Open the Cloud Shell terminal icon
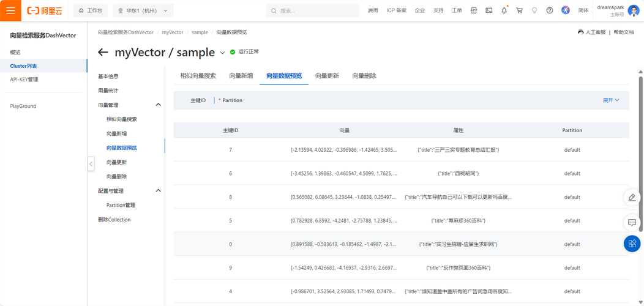Screen dimensions: 644x306 pyautogui.click(x=489, y=10)
